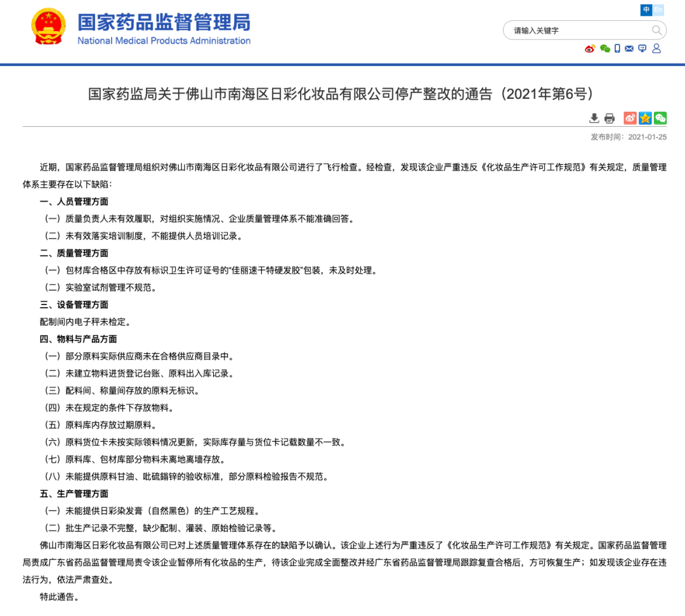The height and width of the screenshot is (616, 685).
Task: Click the national emblem logo
Action: pyautogui.click(x=48, y=27)
